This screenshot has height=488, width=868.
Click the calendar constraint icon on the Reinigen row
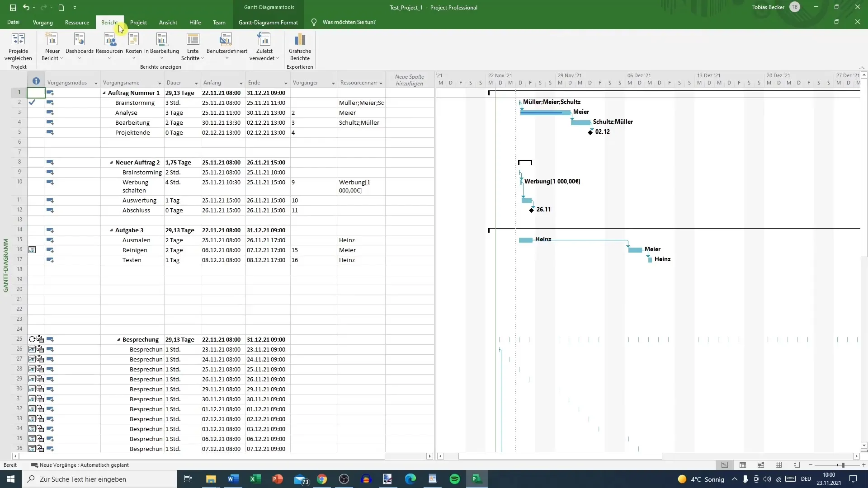[x=32, y=249]
